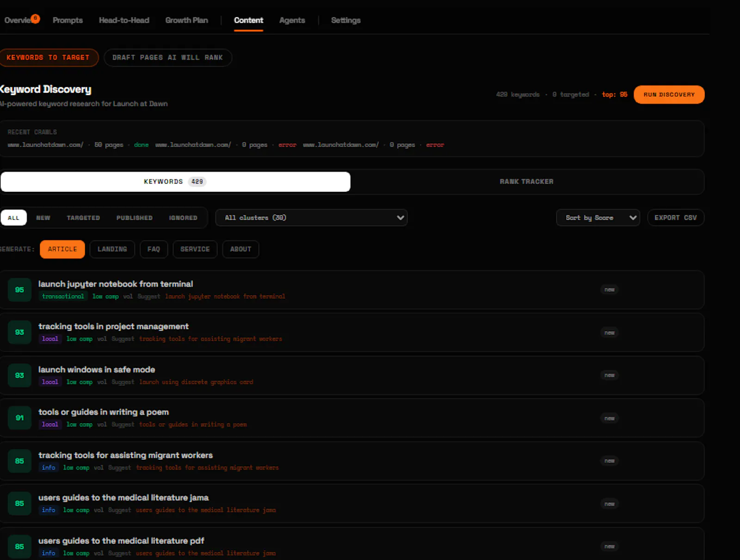Click local tag on safe mode keyword
740x560 pixels.
[x=50, y=382]
